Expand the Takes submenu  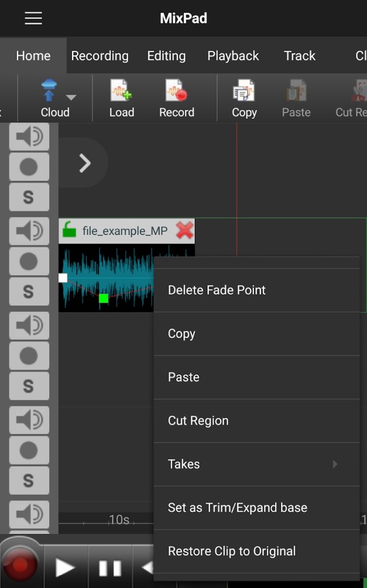click(336, 464)
